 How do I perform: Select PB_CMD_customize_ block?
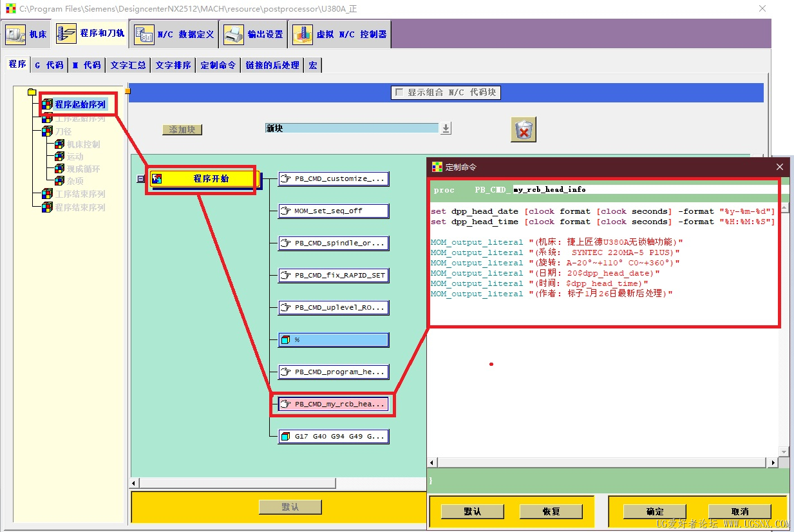[334, 178]
